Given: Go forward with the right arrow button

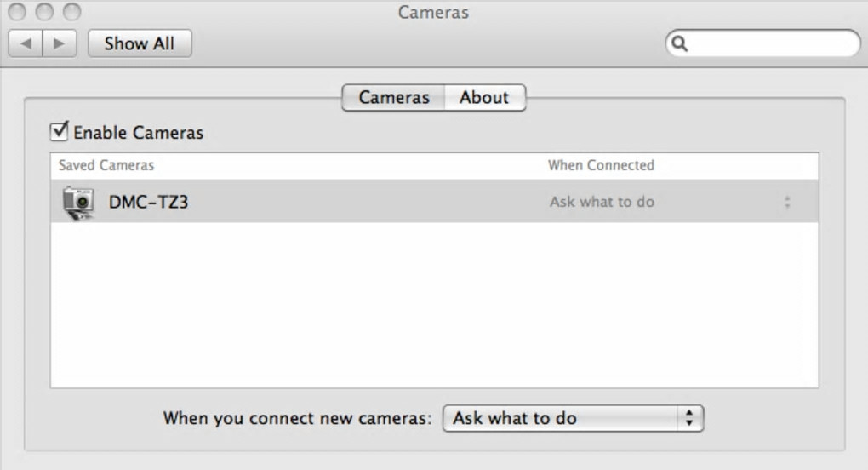Looking at the screenshot, I should [59, 43].
